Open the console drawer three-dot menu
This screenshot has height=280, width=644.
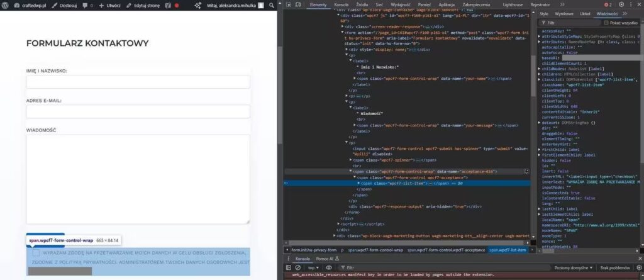tap(288, 259)
